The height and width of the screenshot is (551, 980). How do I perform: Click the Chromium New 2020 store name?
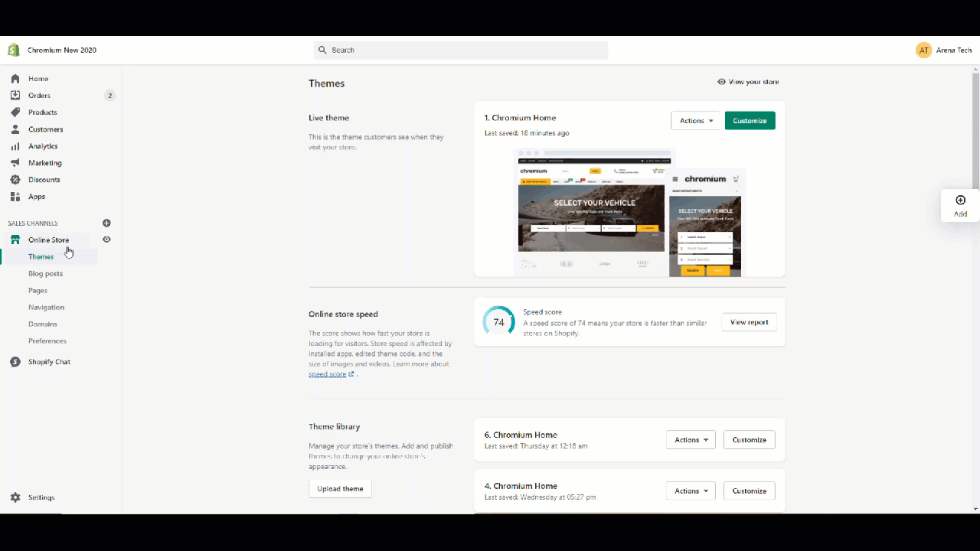tap(62, 51)
